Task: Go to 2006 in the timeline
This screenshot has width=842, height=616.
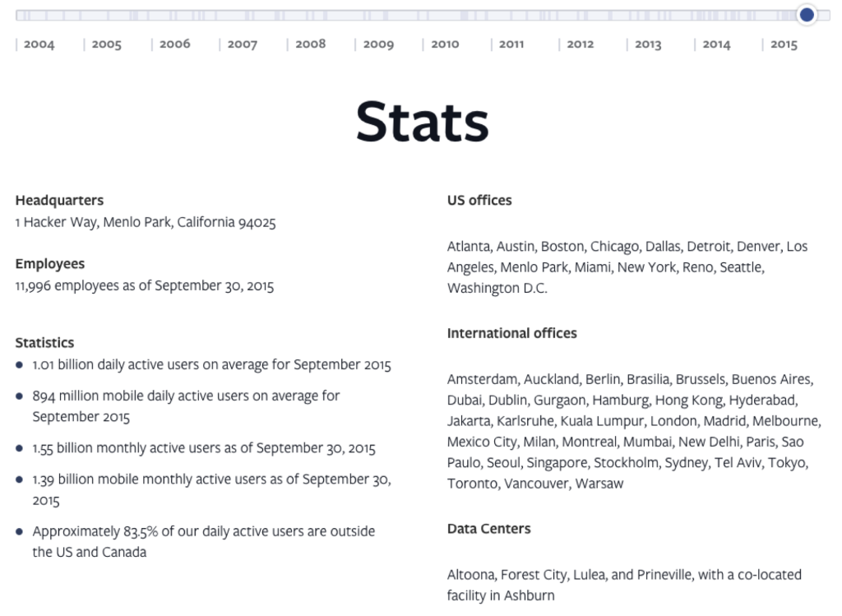Action: (174, 44)
